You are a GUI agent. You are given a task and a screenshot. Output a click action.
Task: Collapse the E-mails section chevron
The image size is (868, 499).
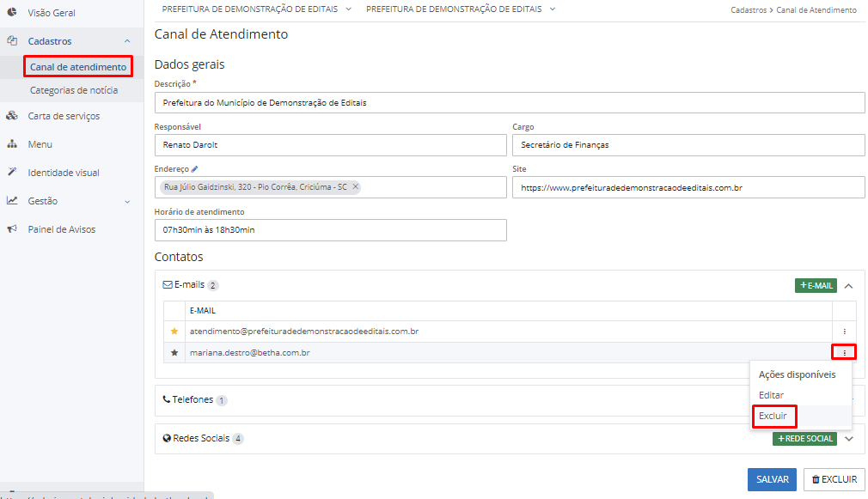(848, 286)
